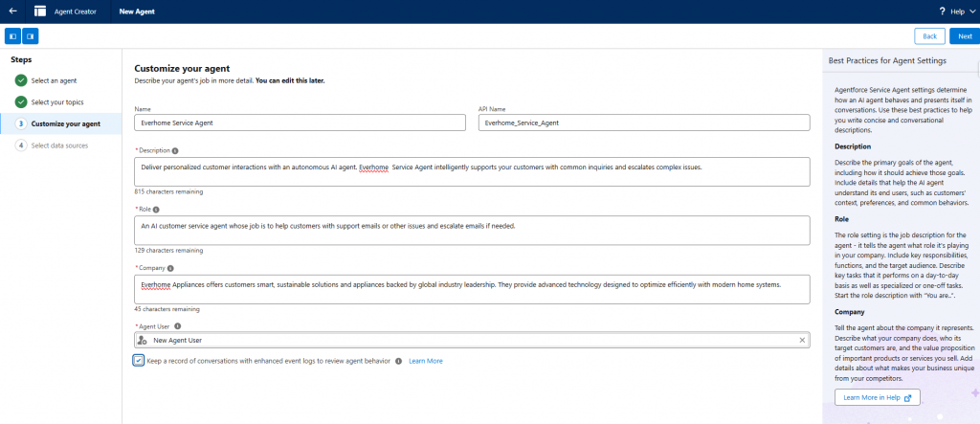Click the Company info tooltip icon
The width and height of the screenshot is (980, 424).
172,268
